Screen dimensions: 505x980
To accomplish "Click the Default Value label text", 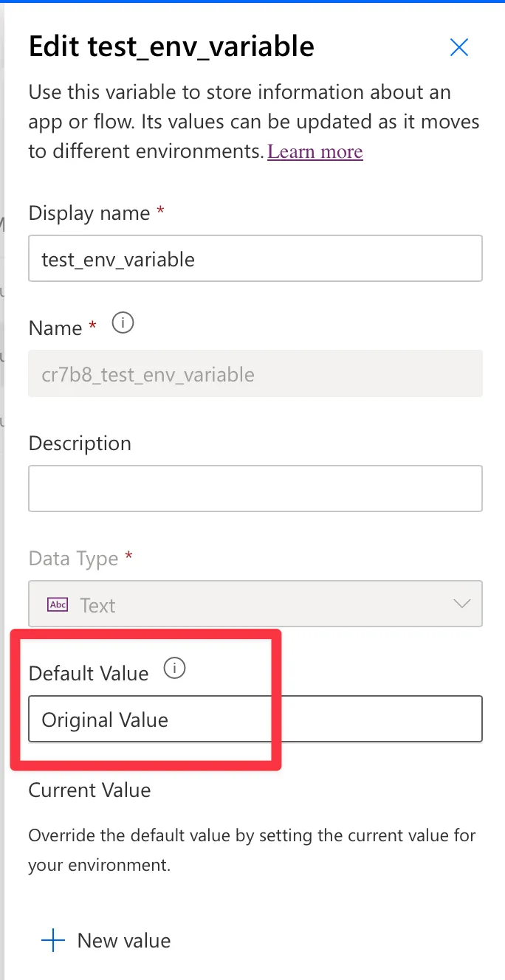I will pos(88,673).
